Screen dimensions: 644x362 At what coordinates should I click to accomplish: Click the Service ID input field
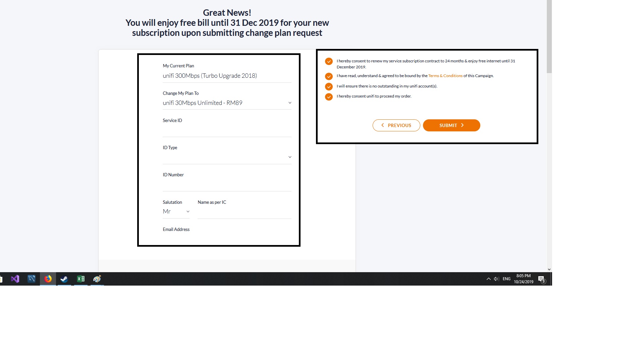coord(227,130)
